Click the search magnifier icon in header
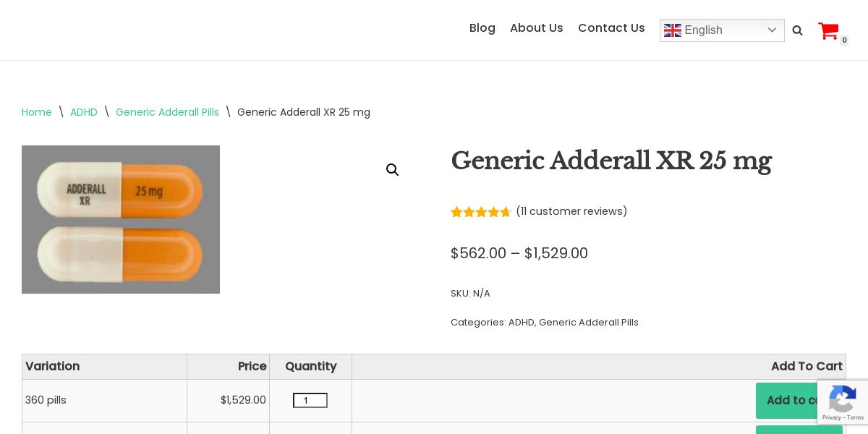Screen dimensions: 868x434 tap(797, 30)
